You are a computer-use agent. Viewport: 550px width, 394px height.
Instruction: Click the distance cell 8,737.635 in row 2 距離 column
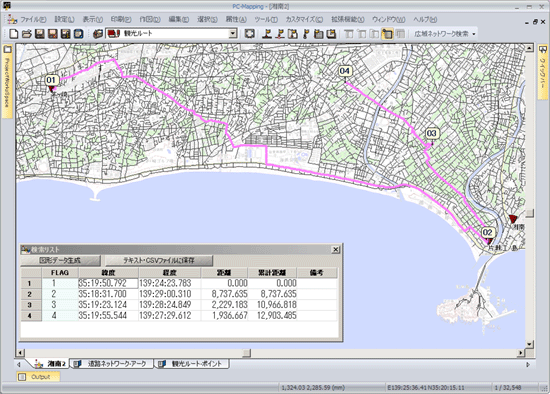[x=224, y=294]
